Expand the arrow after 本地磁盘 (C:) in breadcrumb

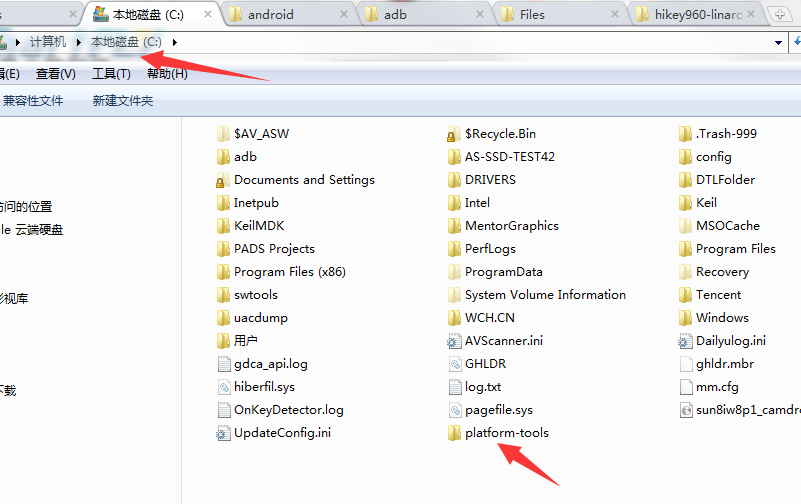pyautogui.click(x=175, y=42)
